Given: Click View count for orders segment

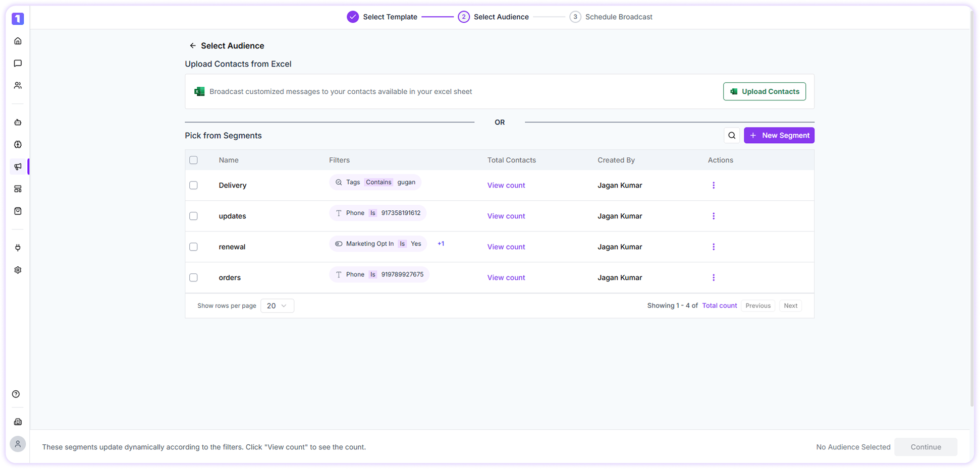Looking at the screenshot, I should click(506, 277).
